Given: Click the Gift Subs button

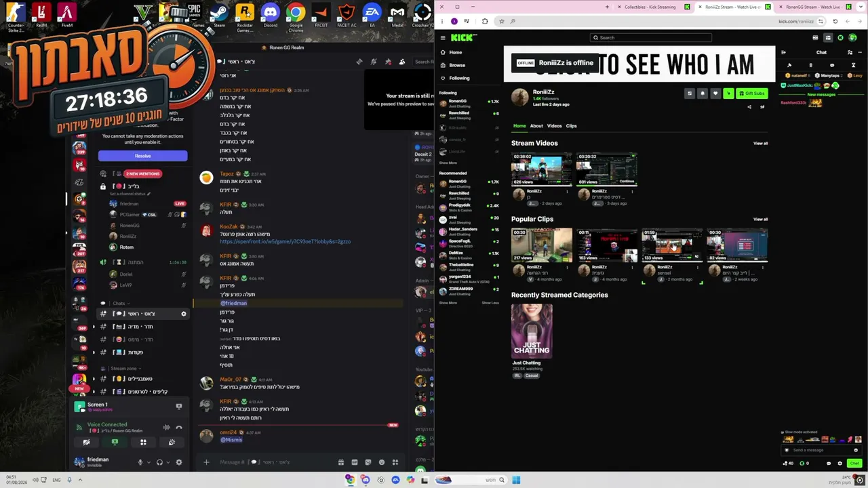Looking at the screenshot, I should tap(752, 94).
